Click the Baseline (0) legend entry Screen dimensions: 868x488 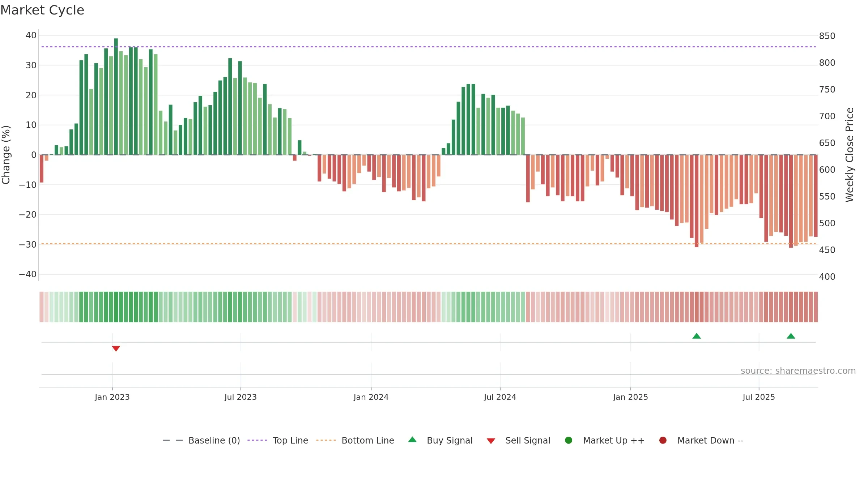pos(201,440)
